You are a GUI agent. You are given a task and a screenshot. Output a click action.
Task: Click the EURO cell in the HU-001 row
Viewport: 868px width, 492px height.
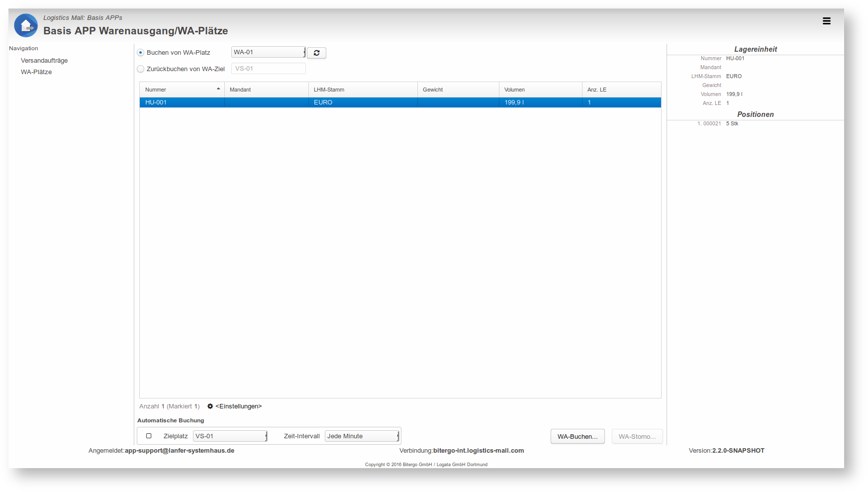pos(363,102)
